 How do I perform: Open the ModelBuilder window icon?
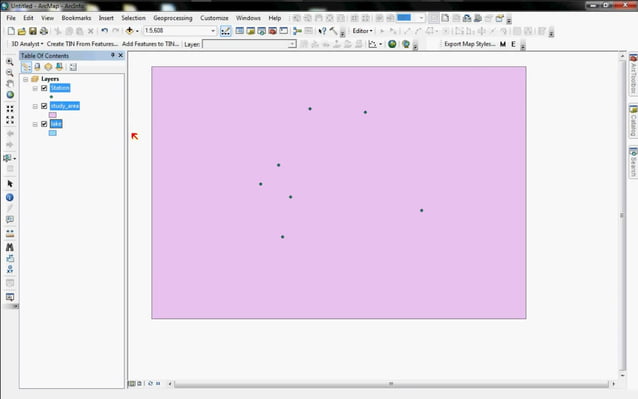point(297,31)
